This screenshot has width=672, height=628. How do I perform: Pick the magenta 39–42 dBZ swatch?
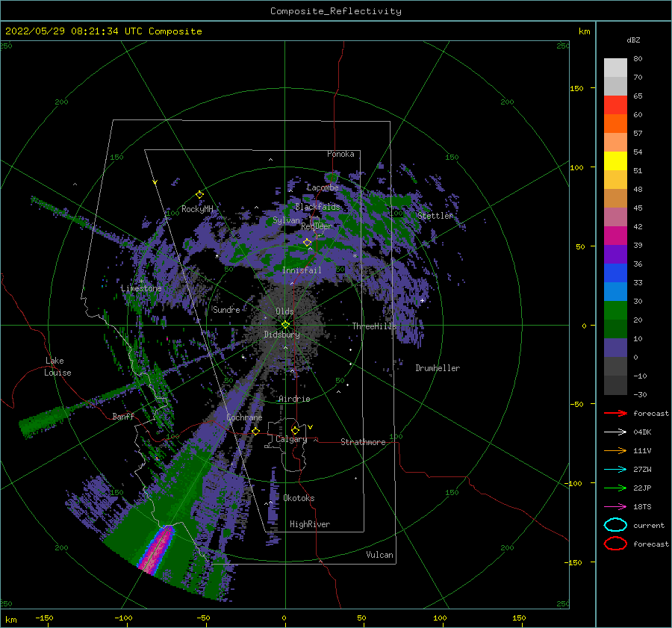point(615,236)
